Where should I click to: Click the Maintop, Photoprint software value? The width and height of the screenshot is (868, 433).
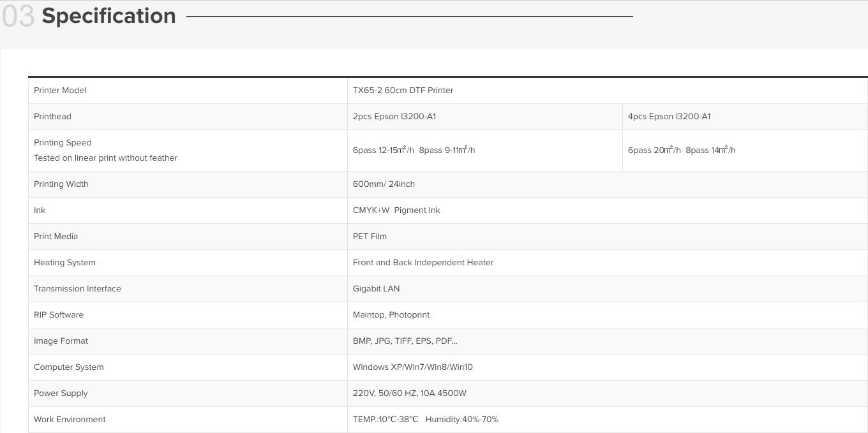tap(391, 315)
